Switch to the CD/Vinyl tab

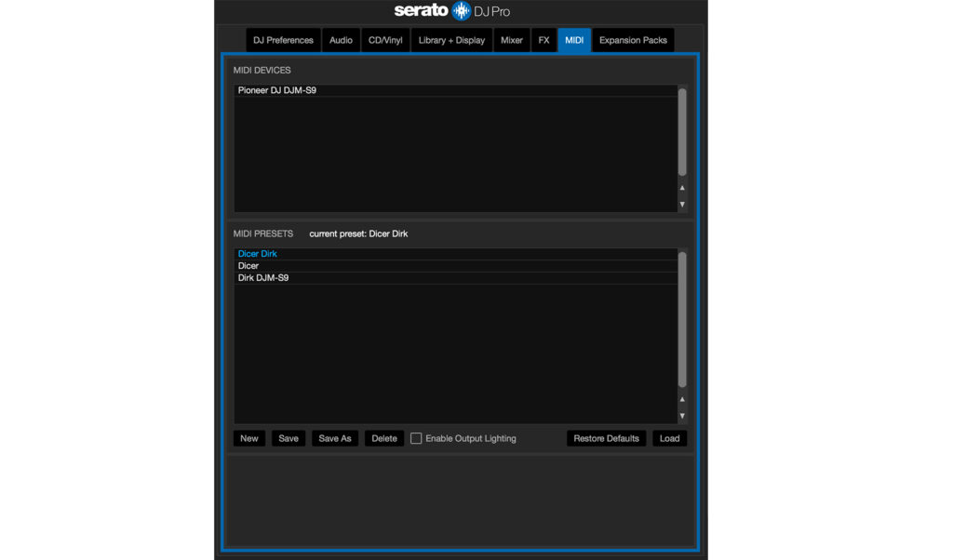tap(384, 40)
